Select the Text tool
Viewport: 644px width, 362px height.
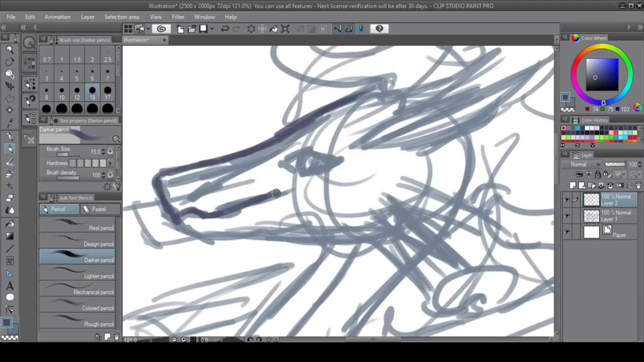(10, 286)
